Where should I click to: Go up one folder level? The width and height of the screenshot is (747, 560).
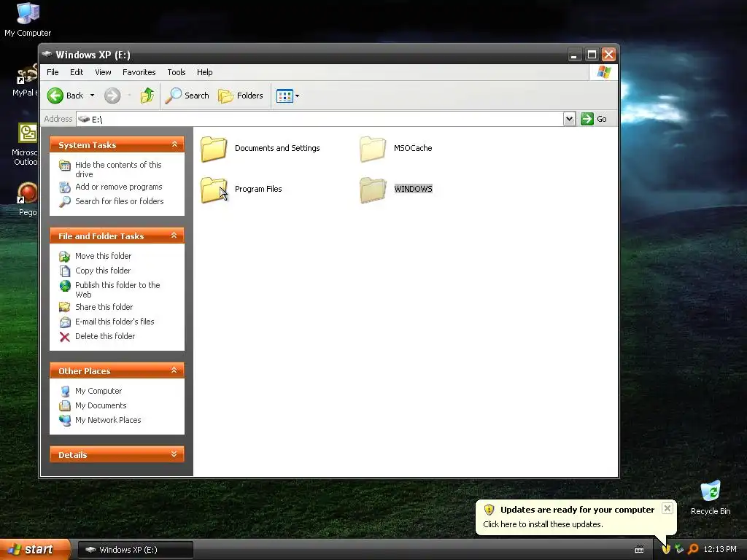coord(147,96)
